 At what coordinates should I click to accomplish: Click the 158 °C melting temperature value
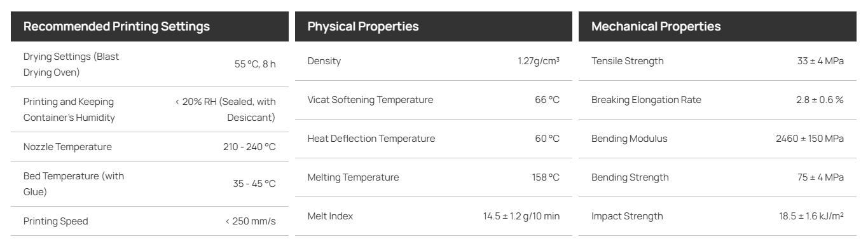[x=546, y=177]
